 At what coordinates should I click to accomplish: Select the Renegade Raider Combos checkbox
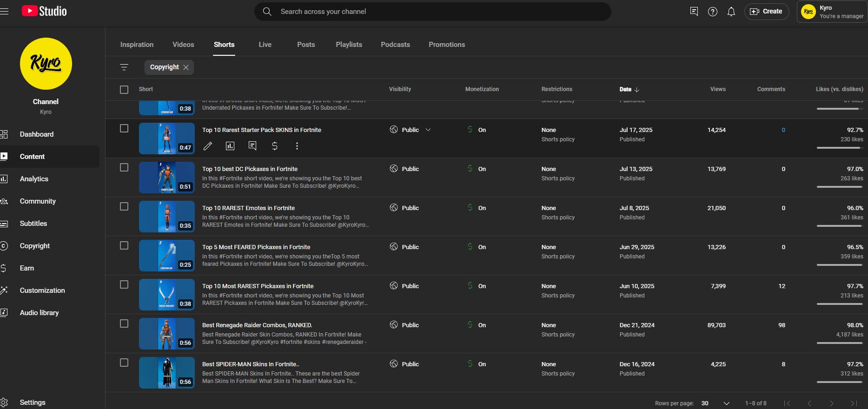124,323
